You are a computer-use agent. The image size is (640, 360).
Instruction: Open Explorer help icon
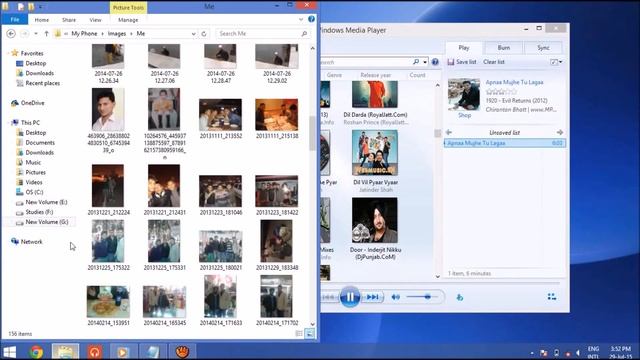311,19
